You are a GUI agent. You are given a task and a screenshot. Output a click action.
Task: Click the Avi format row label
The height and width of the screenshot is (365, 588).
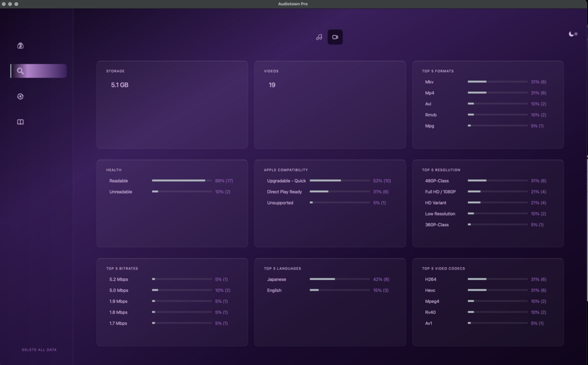428,104
